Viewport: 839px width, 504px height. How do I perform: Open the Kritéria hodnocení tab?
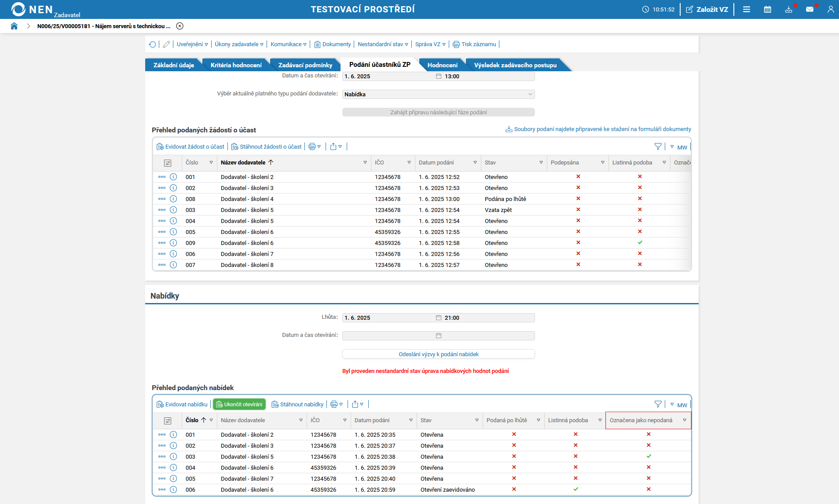pyautogui.click(x=236, y=65)
